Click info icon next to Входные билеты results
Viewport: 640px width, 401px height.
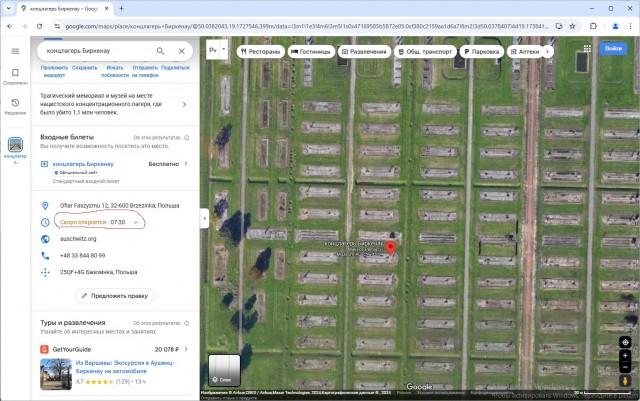point(187,138)
